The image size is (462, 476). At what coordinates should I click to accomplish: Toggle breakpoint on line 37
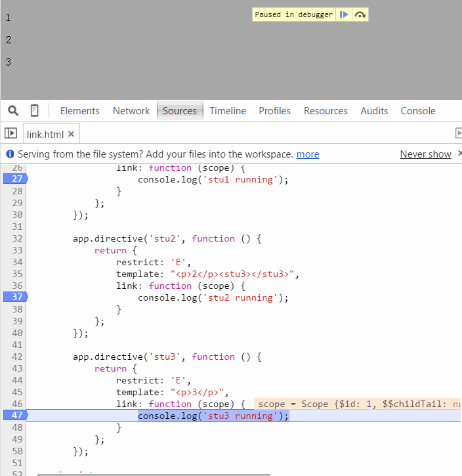click(x=16, y=297)
